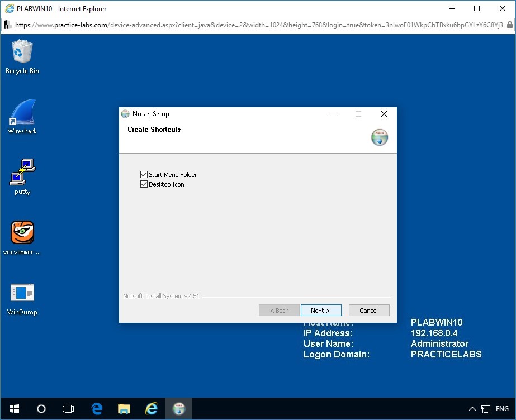This screenshot has height=420, width=516.
Task: Click the PRACTICELABS logon domain text
Action: [x=446, y=354]
